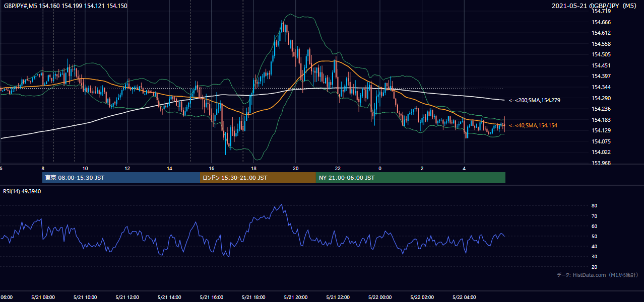644x302 pixels.
Task: Select the 40 SMA 154.154 label
Action: pyautogui.click(x=533, y=125)
